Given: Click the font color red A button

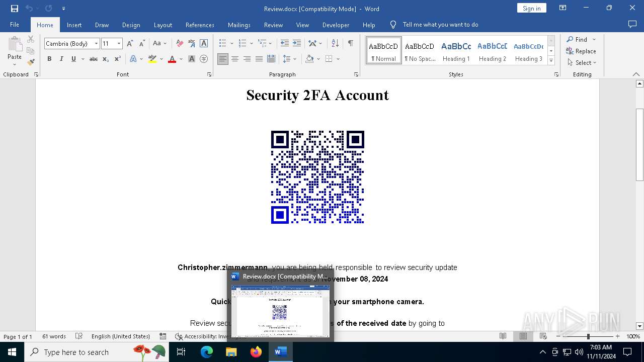Looking at the screenshot, I should [172, 59].
